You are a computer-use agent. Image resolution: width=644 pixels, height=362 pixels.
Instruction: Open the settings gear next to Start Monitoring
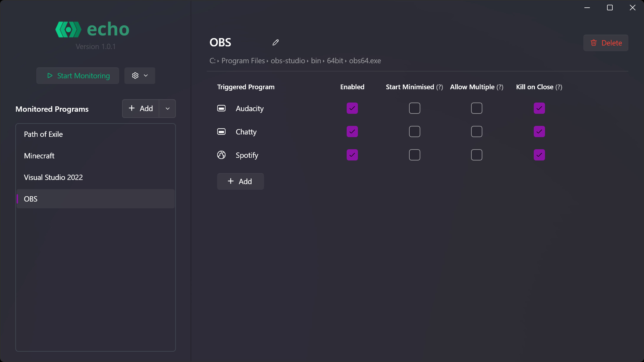pos(135,75)
